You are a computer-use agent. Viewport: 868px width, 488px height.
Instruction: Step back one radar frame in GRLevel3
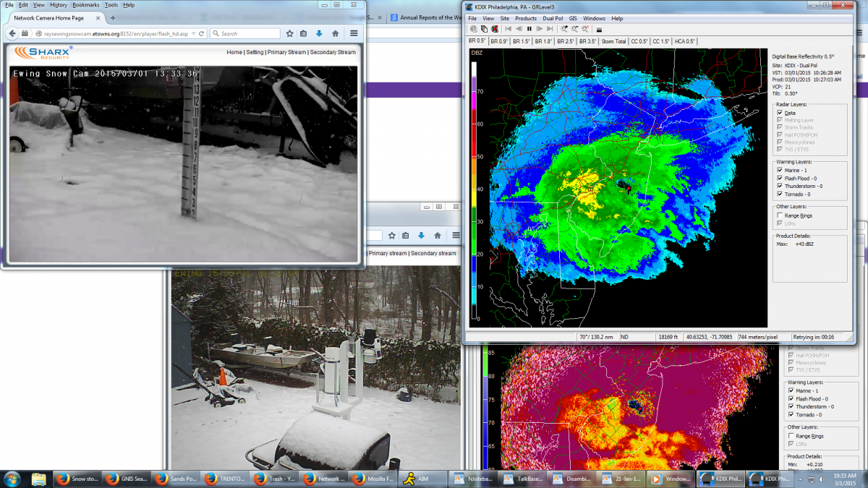point(519,29)
